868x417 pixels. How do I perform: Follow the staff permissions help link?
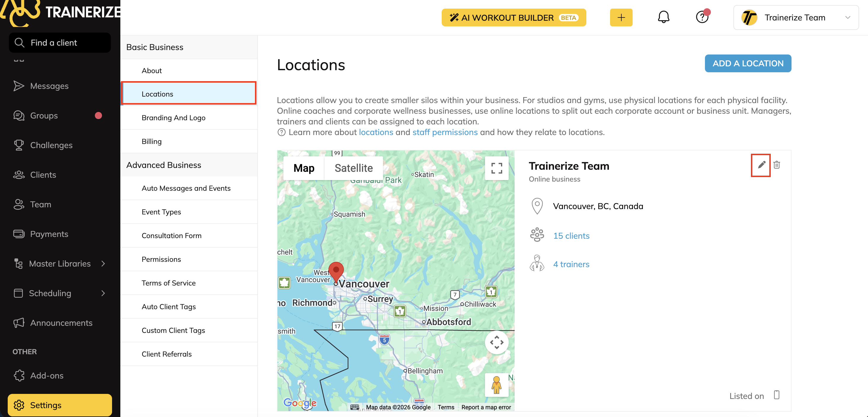click(445, 132)
